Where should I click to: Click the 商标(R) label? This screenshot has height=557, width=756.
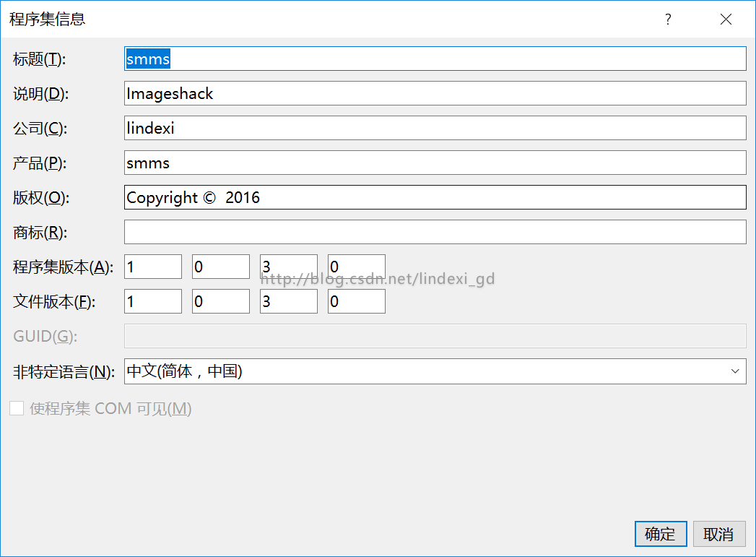tap(40, 233)
